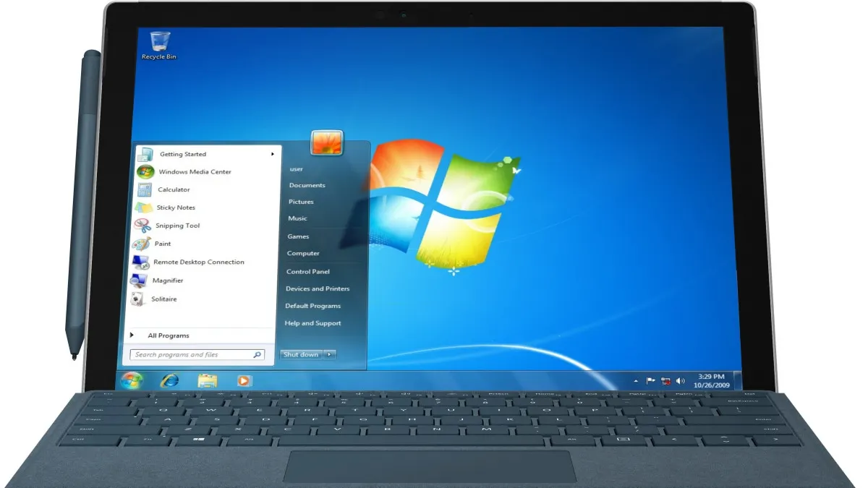The height and width of the screenshot is (488, 868).
Task: Open Action Center flag tray icon
Action: [x=651, y=380]
